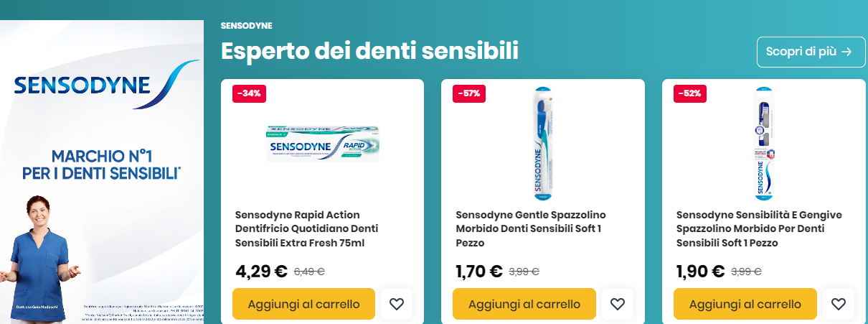This screenshot has width=868, height=324.
Task: Favorite the Sensodyne Gentle Spazzolino heart icon
Action: [618, 304]
